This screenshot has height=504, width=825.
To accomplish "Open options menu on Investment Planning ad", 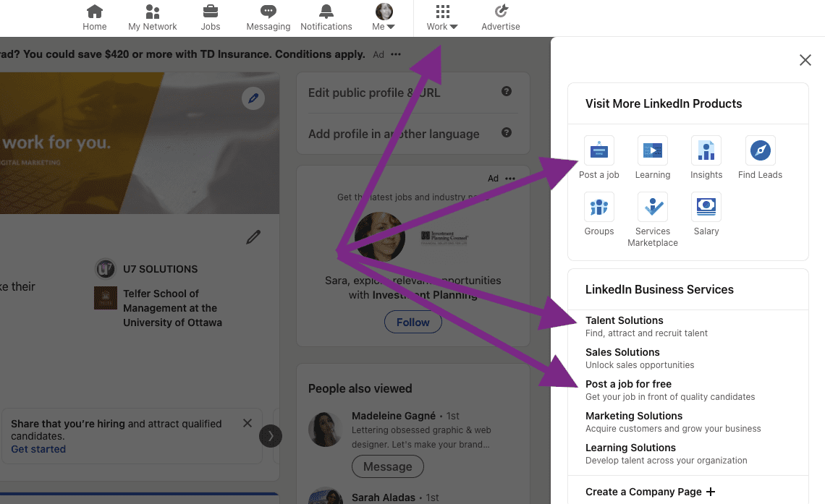I will (510, 179).
